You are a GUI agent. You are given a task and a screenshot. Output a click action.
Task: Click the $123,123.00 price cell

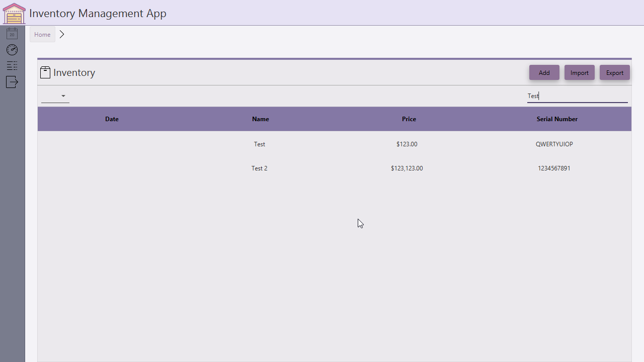(x=407, y=168)
